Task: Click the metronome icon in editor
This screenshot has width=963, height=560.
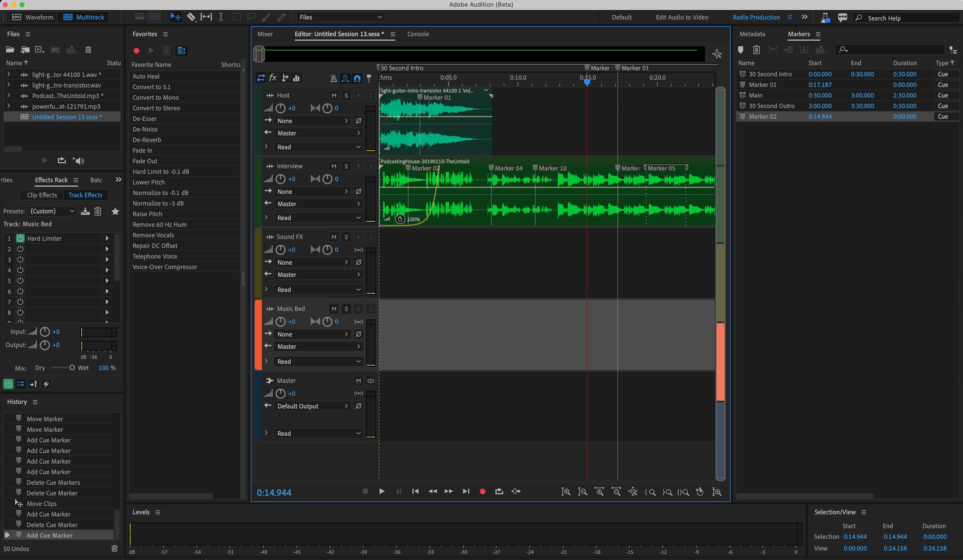Action: coord(333,78)
